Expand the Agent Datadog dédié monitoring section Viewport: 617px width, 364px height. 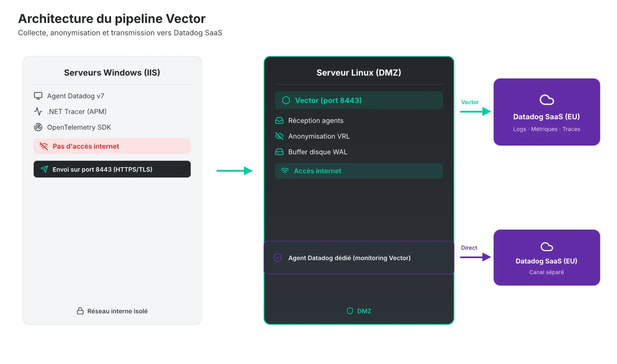tap(359, 258)
